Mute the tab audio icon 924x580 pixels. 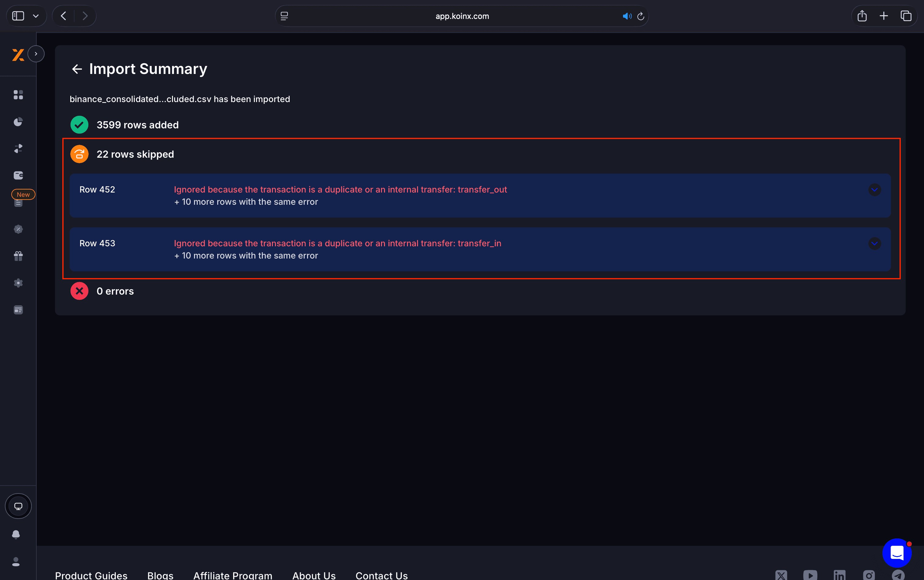click(626, 16)
